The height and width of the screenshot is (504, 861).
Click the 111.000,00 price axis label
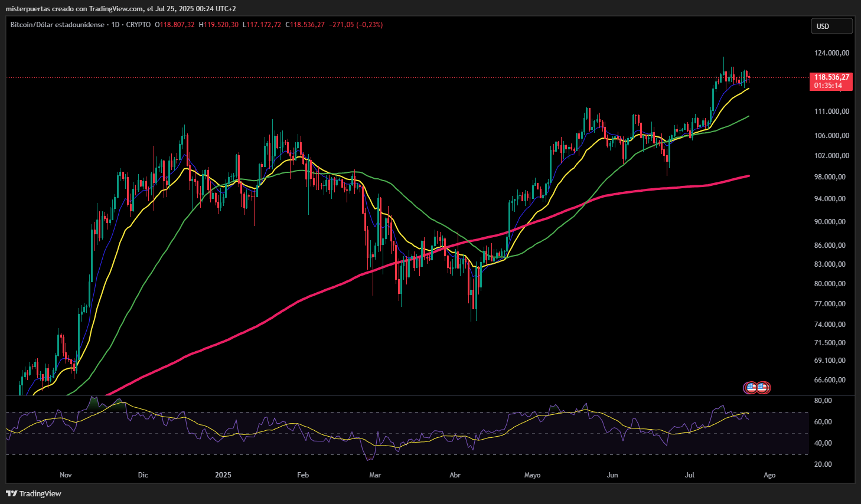(831, 112)
